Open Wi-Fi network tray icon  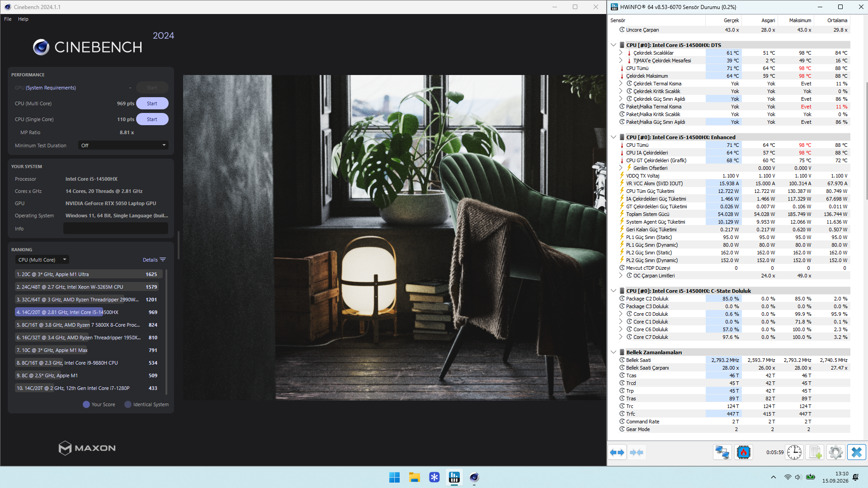[x=788, y=477]
